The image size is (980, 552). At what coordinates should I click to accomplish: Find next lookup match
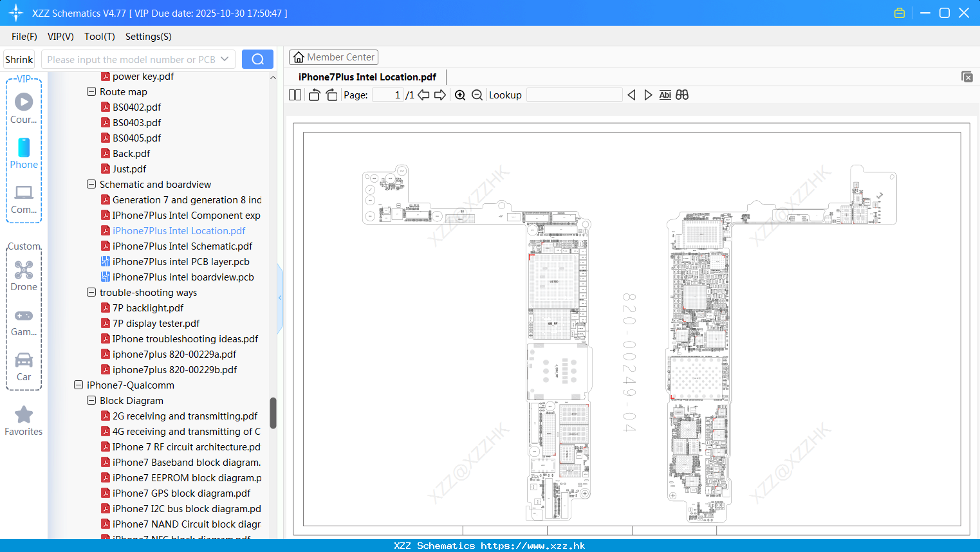(648, 95)
